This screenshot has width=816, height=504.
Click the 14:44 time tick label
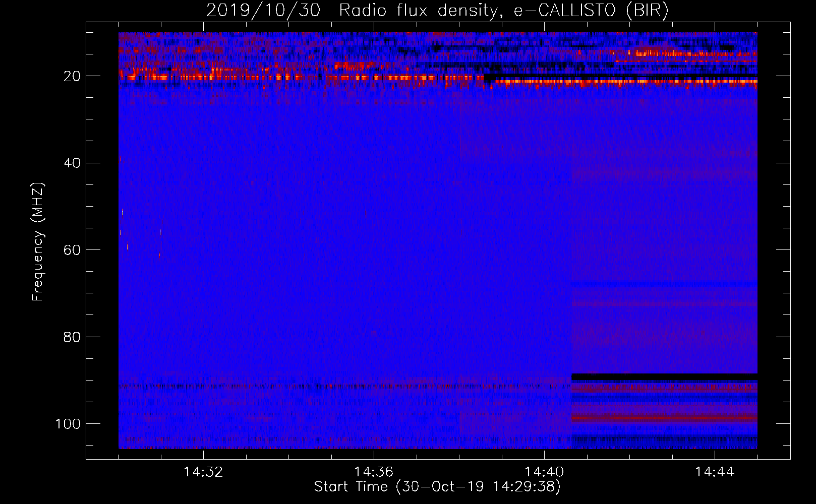tap(715, 472)
